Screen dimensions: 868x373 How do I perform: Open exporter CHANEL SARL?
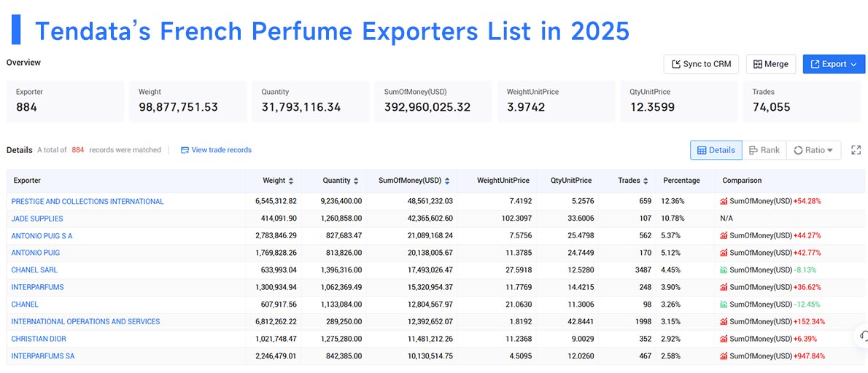pos(34,270)
